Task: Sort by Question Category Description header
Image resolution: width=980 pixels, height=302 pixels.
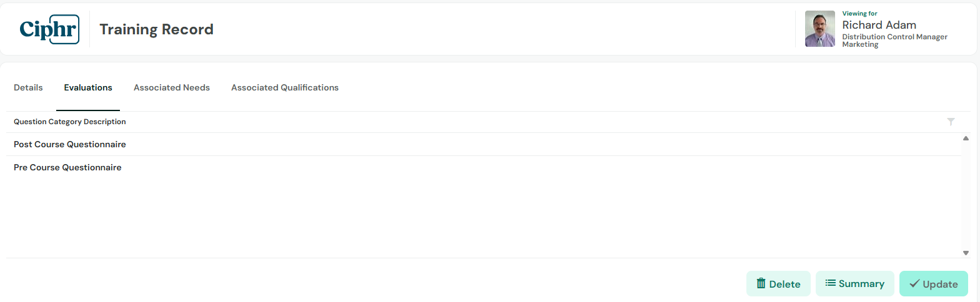Action: pos(70,122)
